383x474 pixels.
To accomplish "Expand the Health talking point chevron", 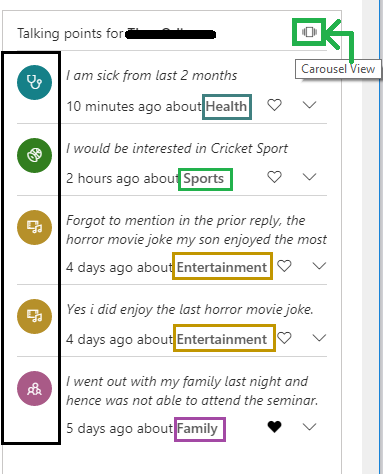I will coord(309,105).
